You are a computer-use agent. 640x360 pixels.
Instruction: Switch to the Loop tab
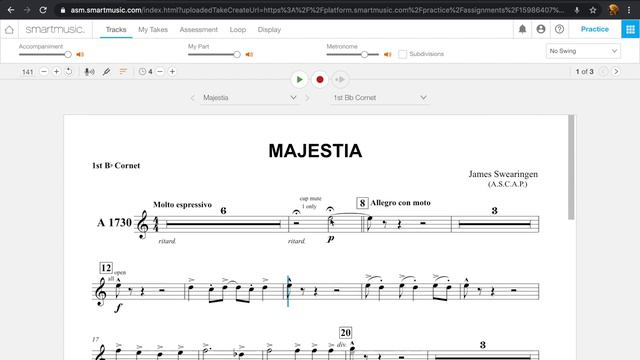click(238, 29)
